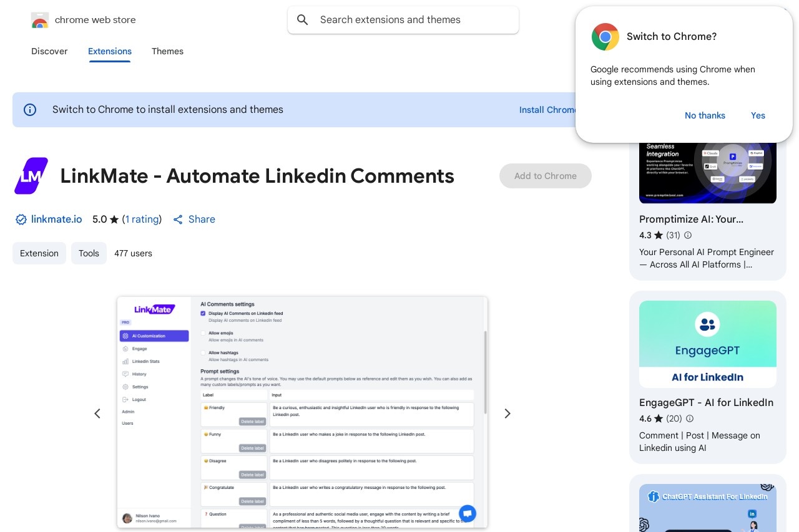Click the rating star beside 5.0
Viewport: 799px width, 532px height.
114,220
